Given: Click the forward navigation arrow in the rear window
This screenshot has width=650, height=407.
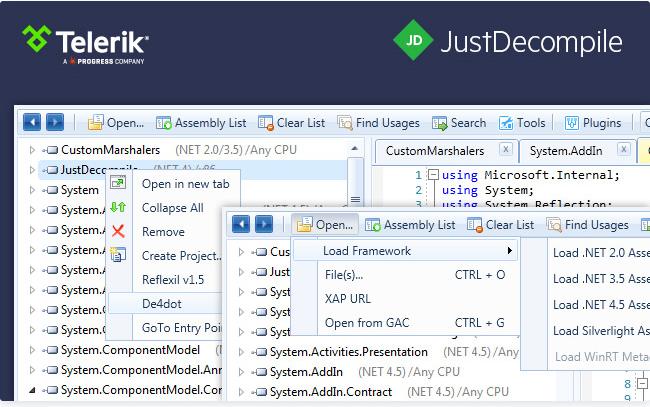Looking at the screenshot, I should (x=55, y=122).
